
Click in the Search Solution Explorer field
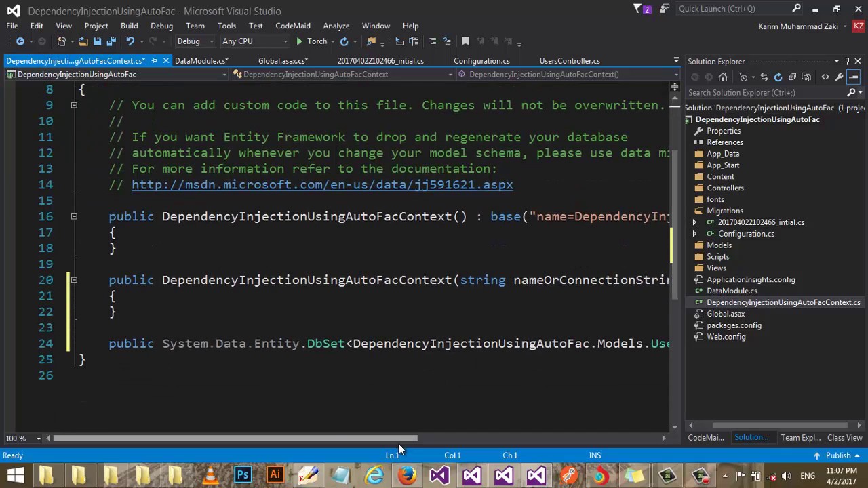pyautogui.click(x=766, y=93)
